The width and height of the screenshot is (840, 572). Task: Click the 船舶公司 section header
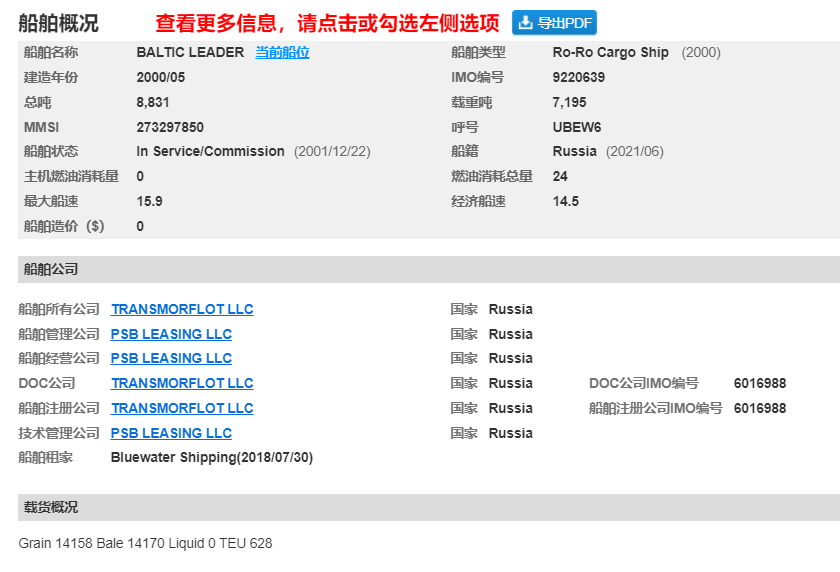pos(429,269)
